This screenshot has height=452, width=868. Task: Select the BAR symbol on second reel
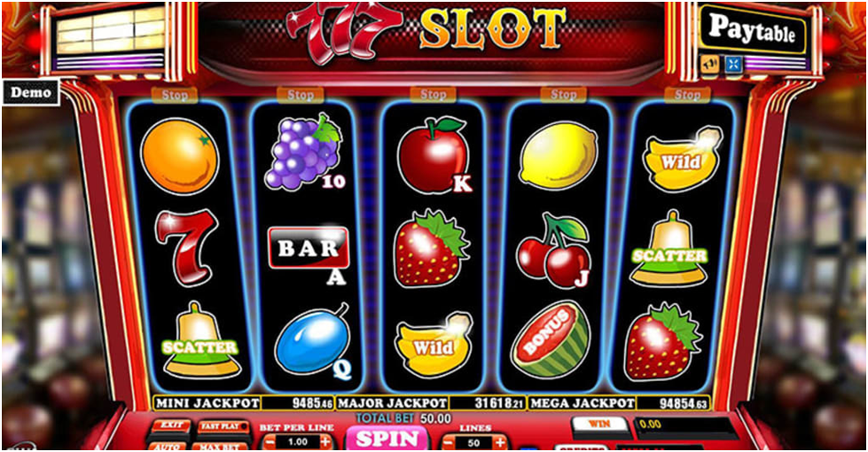(x=309, y=248)
